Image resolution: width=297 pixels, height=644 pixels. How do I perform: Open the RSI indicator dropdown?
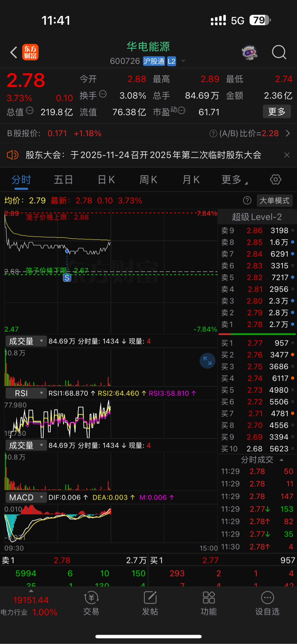point(26,393)
